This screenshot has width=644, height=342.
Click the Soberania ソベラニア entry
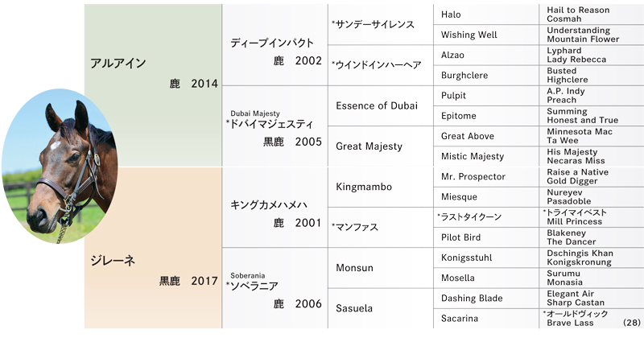click(x=275, y=288)
